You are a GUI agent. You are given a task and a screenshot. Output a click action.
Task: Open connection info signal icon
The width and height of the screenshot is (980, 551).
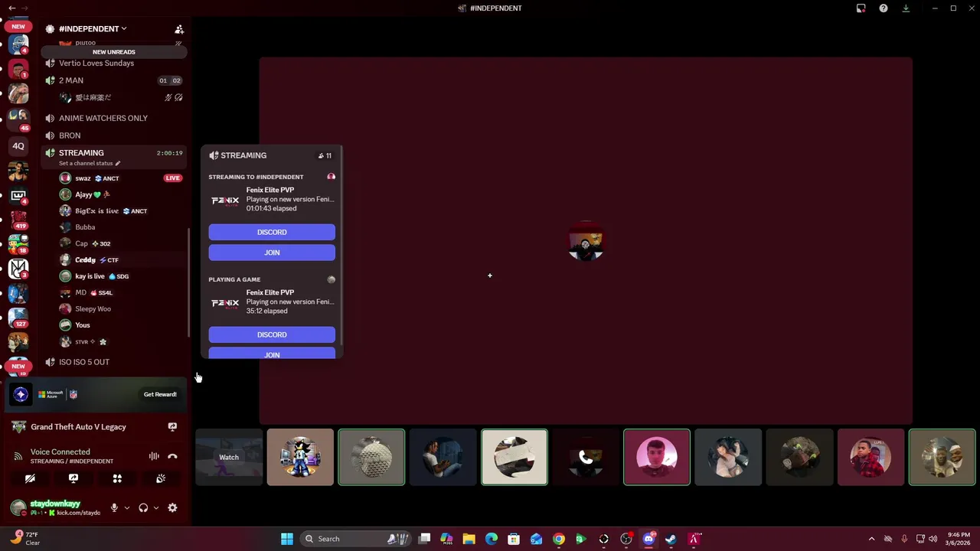coord(18,456)
